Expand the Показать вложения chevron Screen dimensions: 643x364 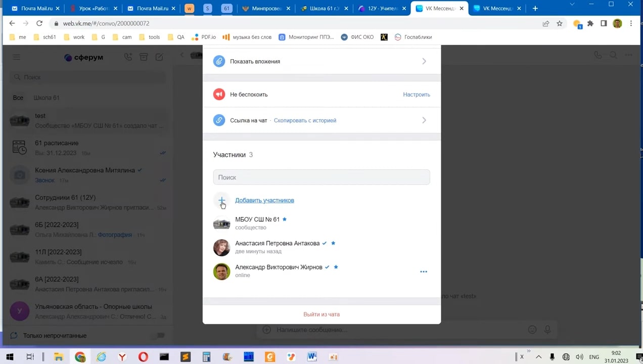click(x=424, y=61)
